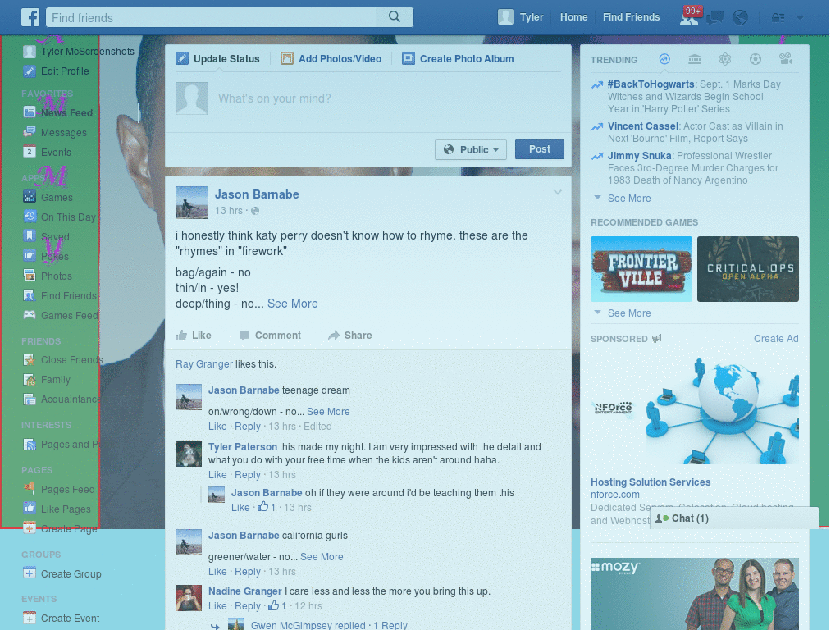This screenshot has height=630, width=840.
Task: Select the Politics trending category icon
Action: click(x=695, y=59)
